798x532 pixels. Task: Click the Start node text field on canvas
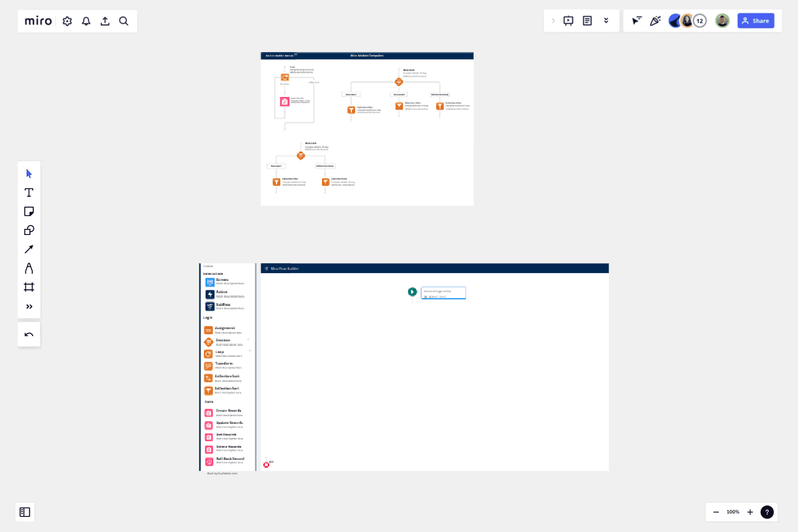coord(443,293)
